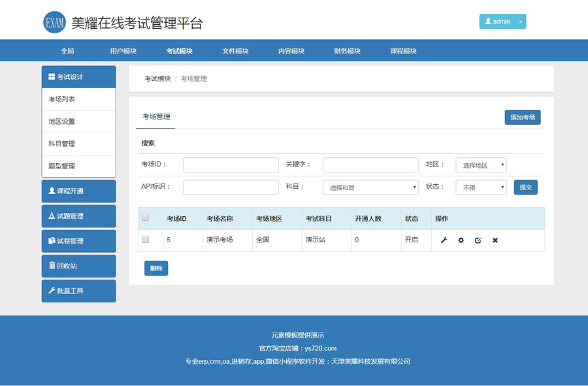588x386 pixels.
Task: Click grid icon beside 考试设计
Action: (52, 77)
